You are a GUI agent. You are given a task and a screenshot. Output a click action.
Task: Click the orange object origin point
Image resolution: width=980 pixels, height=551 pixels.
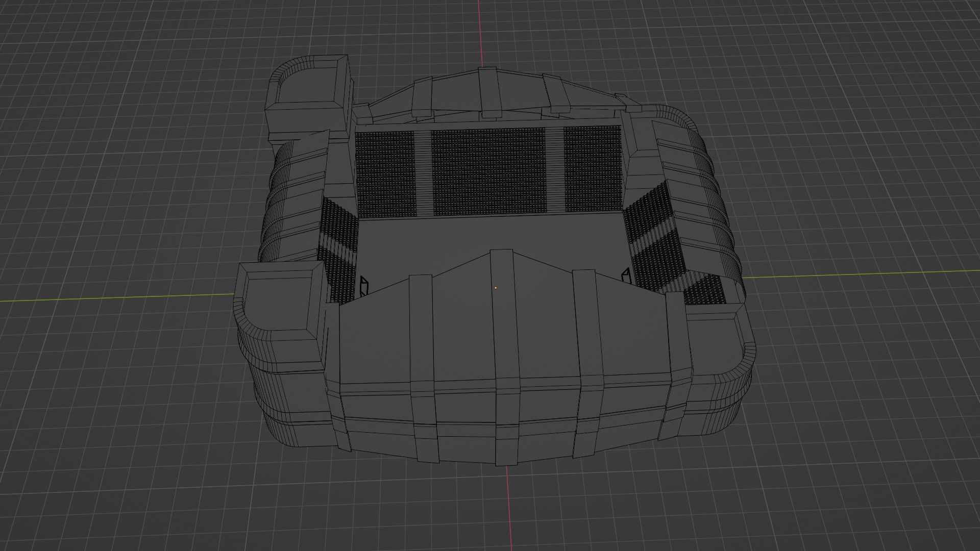pos(495,288)
